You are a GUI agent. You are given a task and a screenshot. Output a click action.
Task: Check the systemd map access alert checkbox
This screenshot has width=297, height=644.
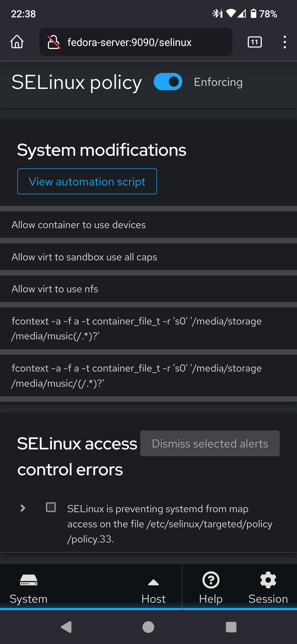(x=51, y=507)
